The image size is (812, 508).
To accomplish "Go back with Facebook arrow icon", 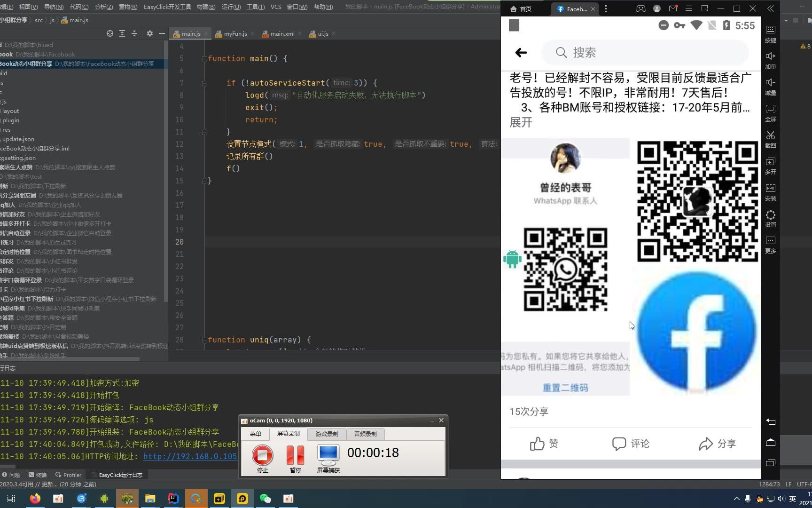I will pyautogui.click(x=521, y=53).
